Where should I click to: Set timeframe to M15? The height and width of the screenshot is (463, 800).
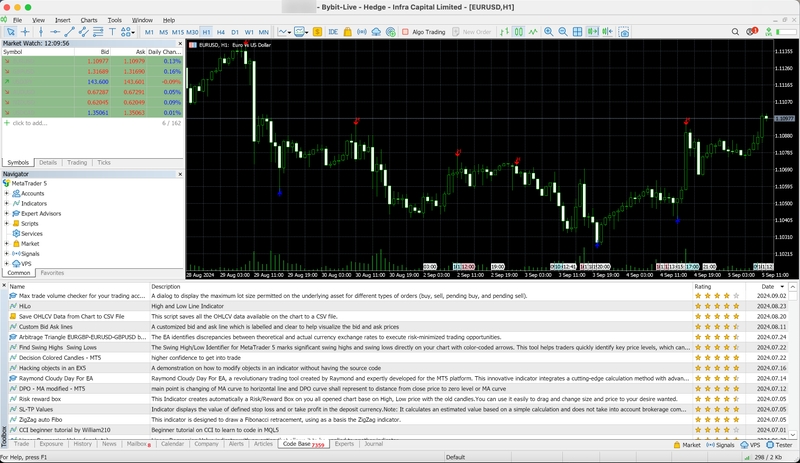[178, 32]
